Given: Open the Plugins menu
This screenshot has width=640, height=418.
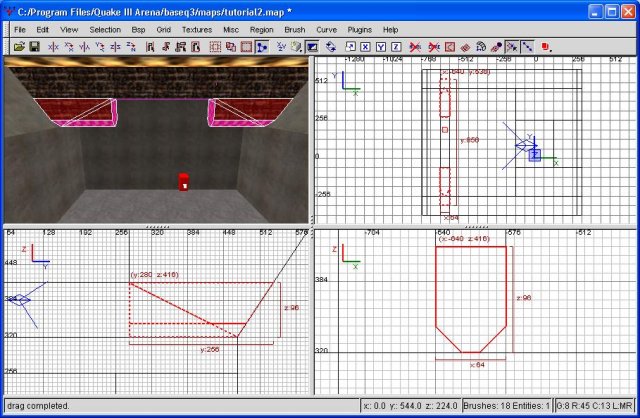Looking at the screenshot, I should click(359, 30).
